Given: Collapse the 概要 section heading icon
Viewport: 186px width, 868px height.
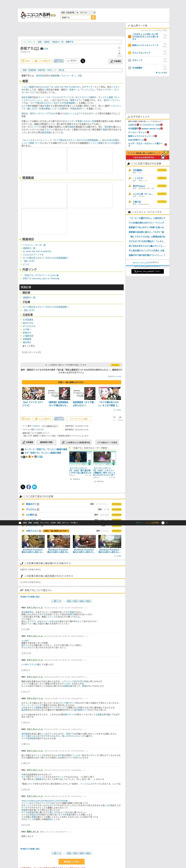Looking at the screenshot, I should coord(20,81).
